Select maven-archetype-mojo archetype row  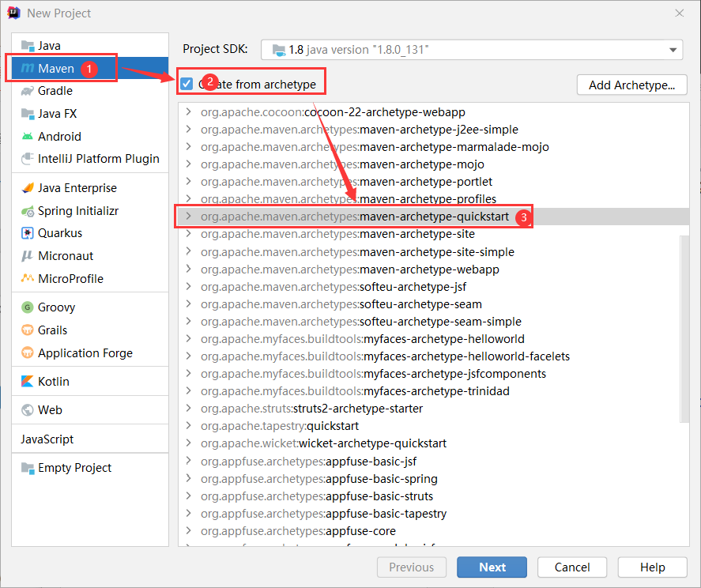pos(434,164)
